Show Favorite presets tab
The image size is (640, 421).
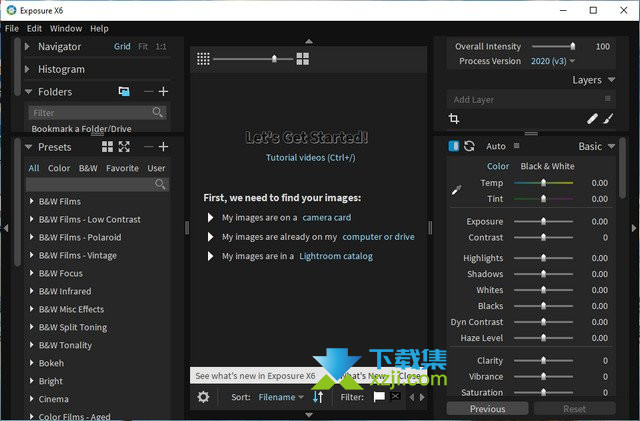click(122, 168)
